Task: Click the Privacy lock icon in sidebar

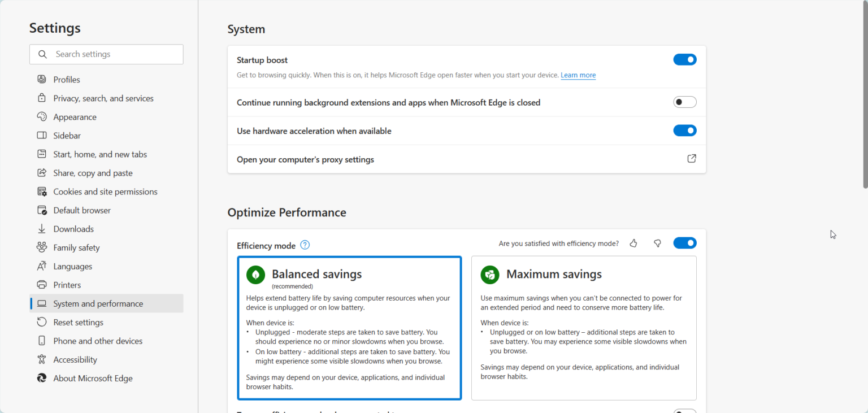Action: click(x=42, y=98)
